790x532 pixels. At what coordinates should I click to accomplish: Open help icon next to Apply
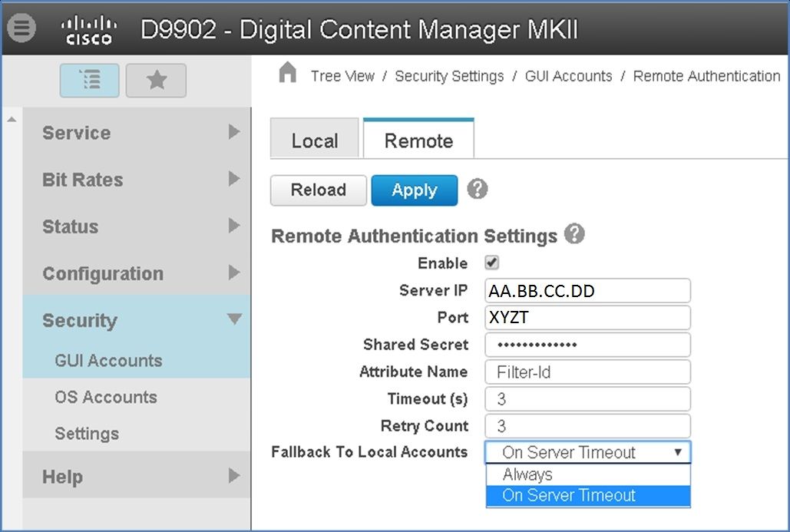click(478, 189)
